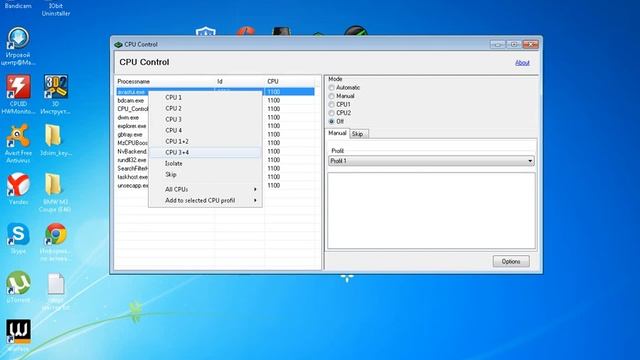Viewport: 640px width, 360px height.
Task: Assign process to CPU 3 via menu
Action: (205, 120)
